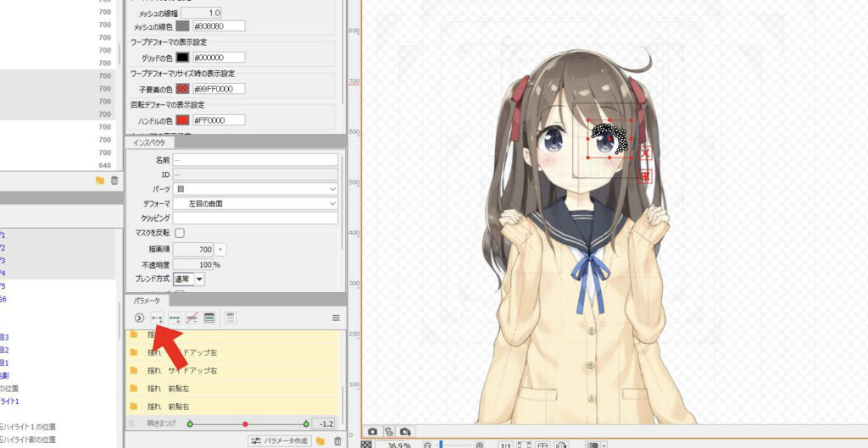868x448 pixels.
Task: Click the snapshot settings icon beside the camera
Action: [389, 431]
